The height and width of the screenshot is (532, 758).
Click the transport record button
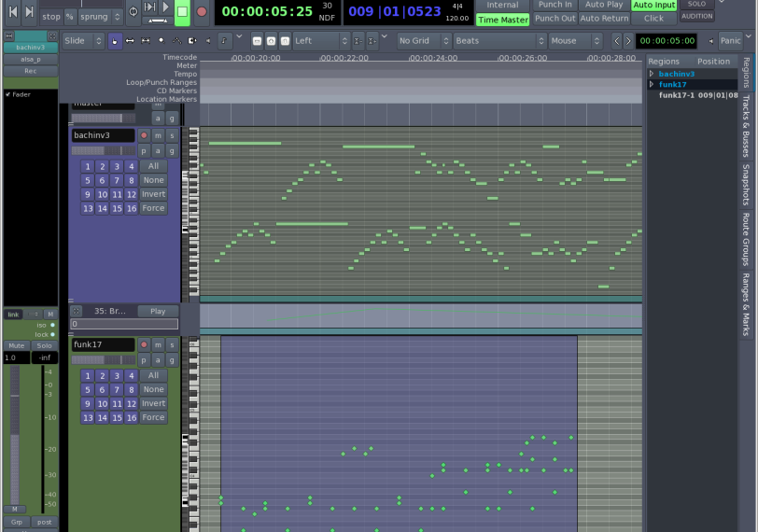point(201,12)
